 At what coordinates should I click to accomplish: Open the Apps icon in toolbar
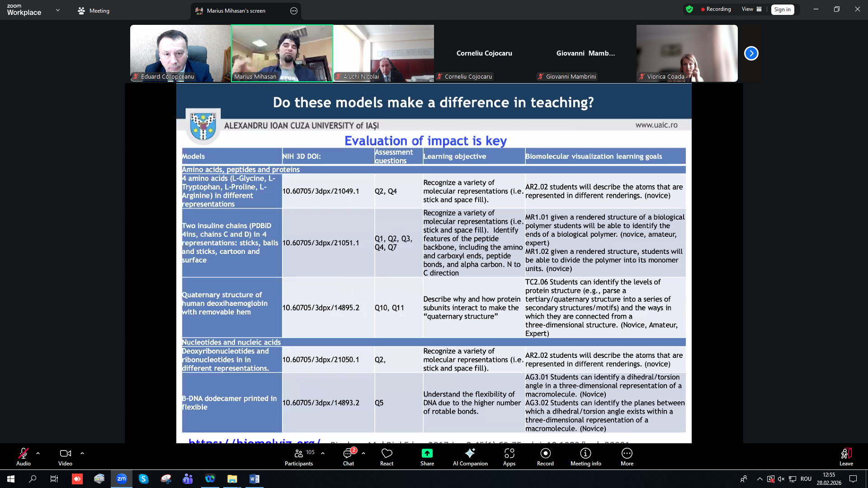click(509, 453)
